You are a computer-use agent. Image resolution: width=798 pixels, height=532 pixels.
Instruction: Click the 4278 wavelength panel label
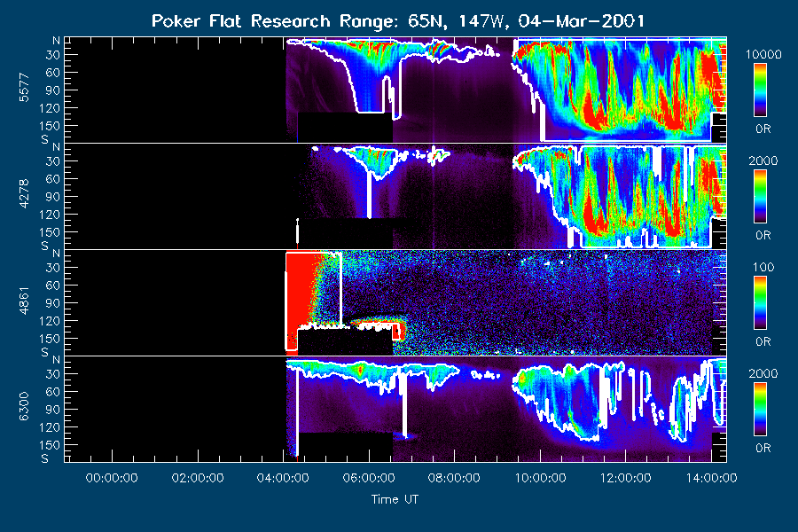click(x=24, y=194)
